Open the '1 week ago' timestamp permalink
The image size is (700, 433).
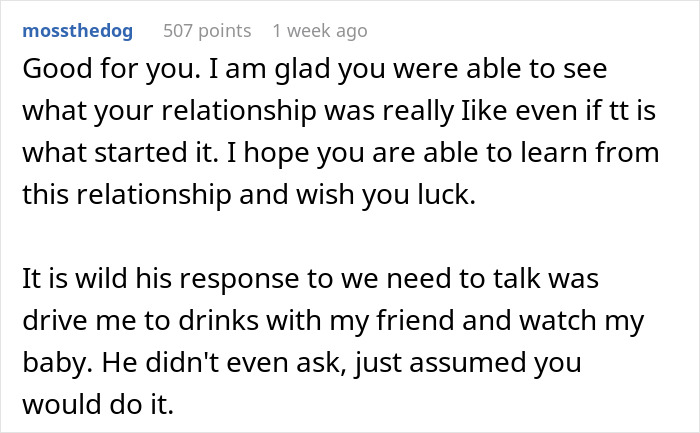tap(319, 31)
